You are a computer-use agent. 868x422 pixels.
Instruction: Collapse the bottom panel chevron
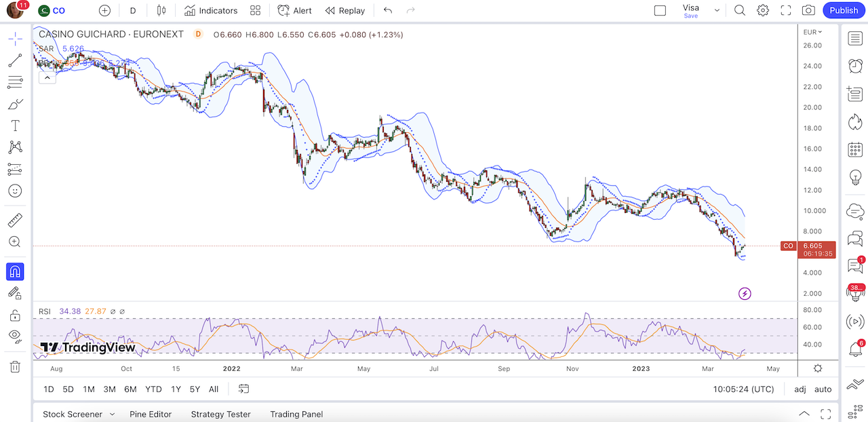coord(804,414)
